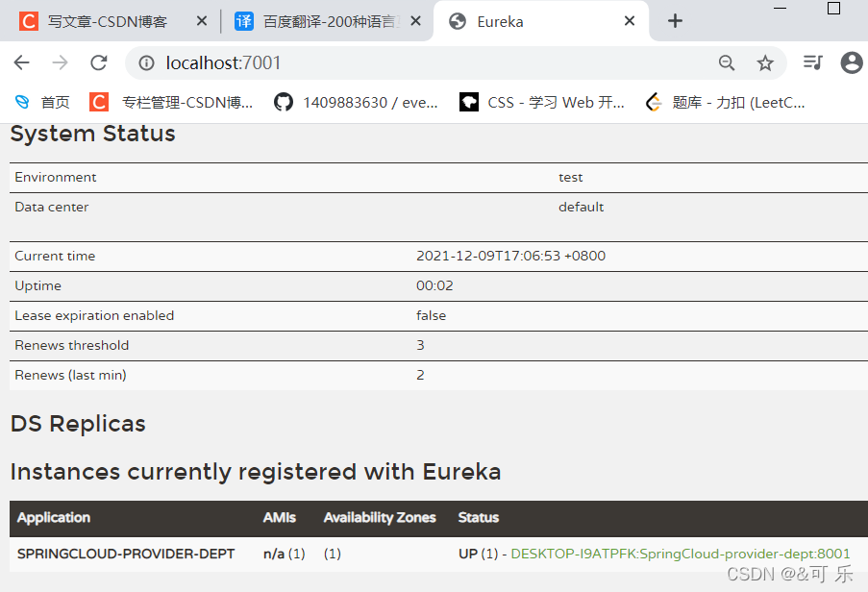This screenshot has width=868, height=592.
Task: Select the 'default' data center value
Action: click(581, 207)
